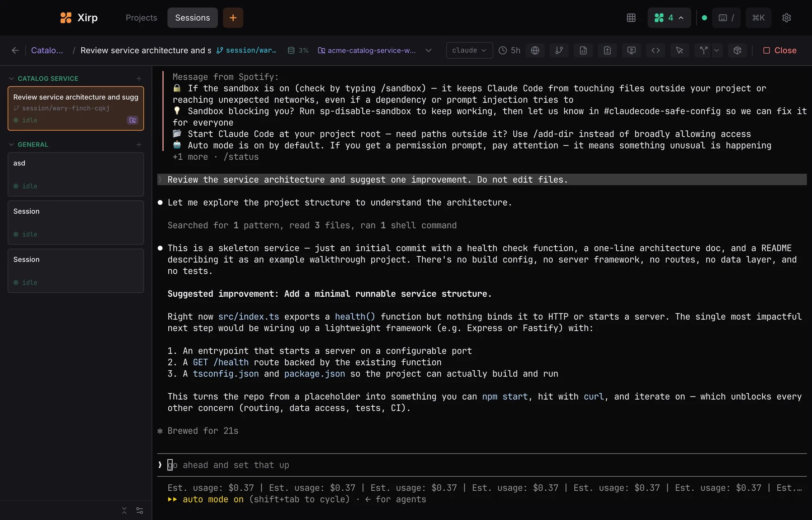Open the Catalo... breadcrumb link
The height and width of the screenshot is (520, 812).
coord(47,51)
